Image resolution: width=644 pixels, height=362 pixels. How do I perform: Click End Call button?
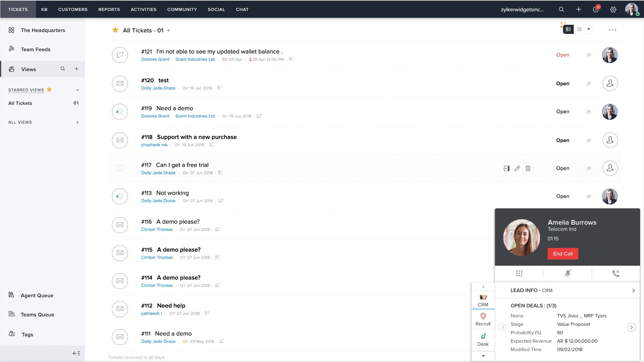(563, 254)
